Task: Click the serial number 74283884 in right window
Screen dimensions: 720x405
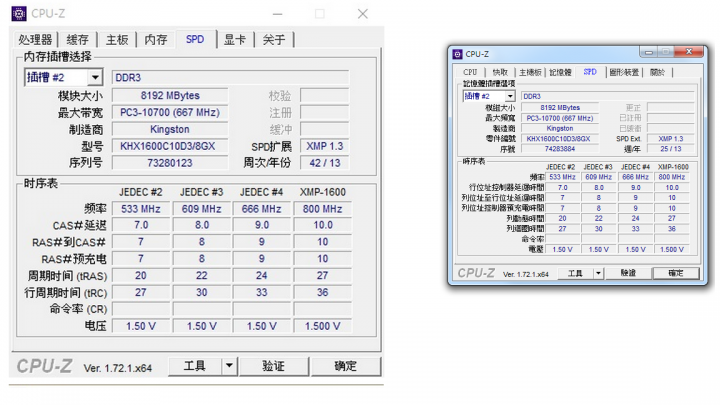Action: tap(560, 149)
